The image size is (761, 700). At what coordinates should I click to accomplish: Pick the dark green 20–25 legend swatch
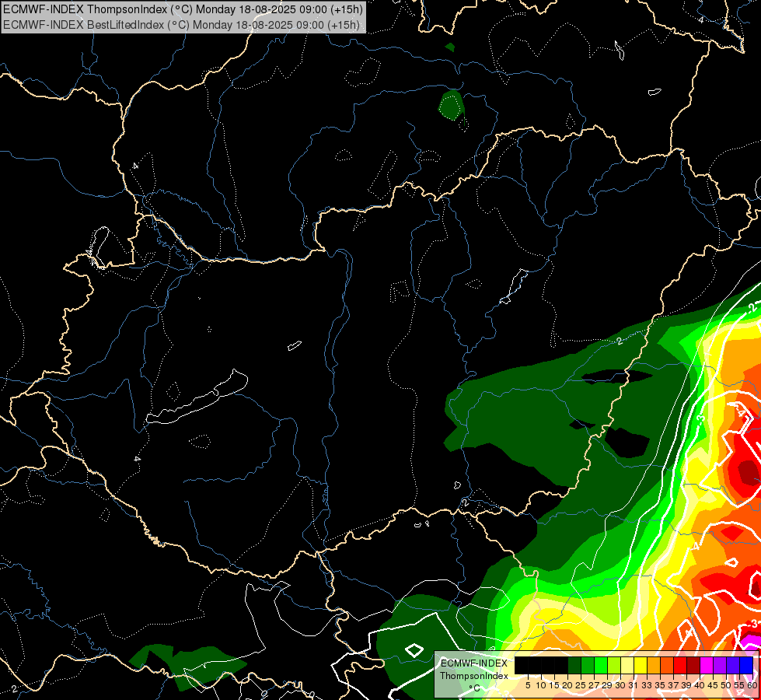(574, 665)
